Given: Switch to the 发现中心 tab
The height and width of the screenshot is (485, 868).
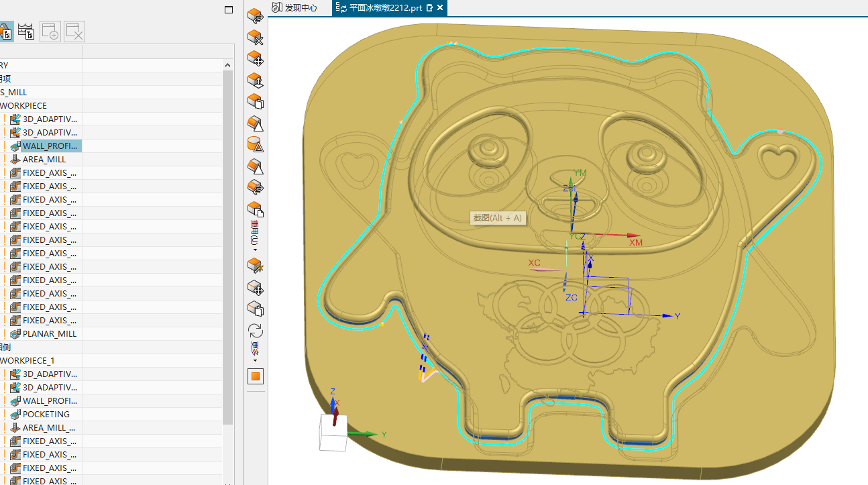Looking at the screenshot, I should pos(294,8).
